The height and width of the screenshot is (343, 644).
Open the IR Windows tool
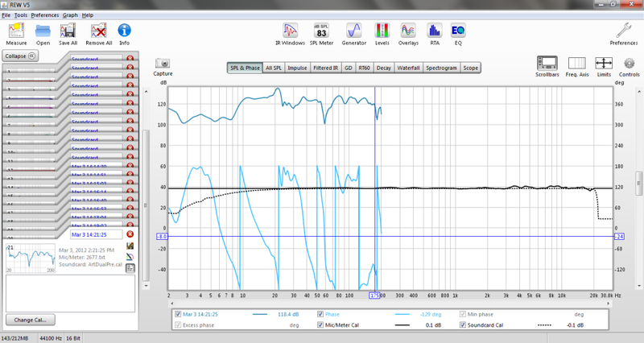tap(290, 34)
